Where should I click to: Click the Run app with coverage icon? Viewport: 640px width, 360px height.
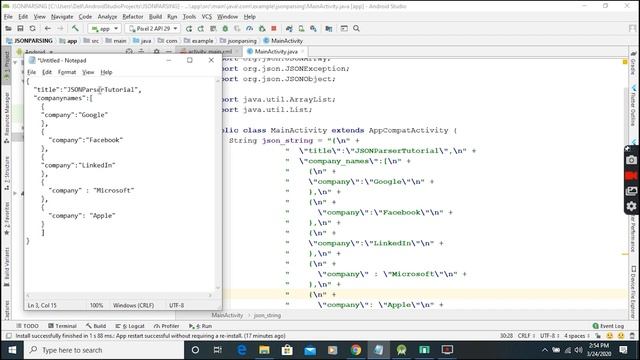[237, 29]
